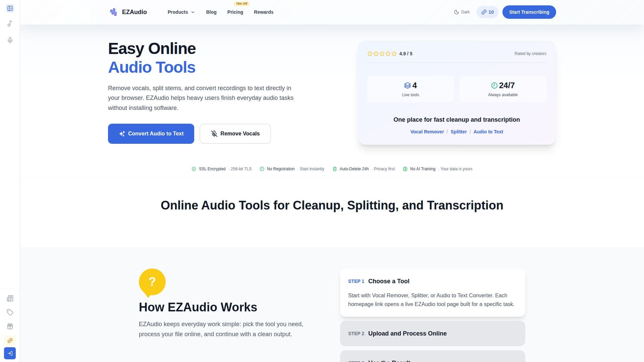
Task: Open the pricing tag icon in sidebar
Action: click(x=10, y=312)
